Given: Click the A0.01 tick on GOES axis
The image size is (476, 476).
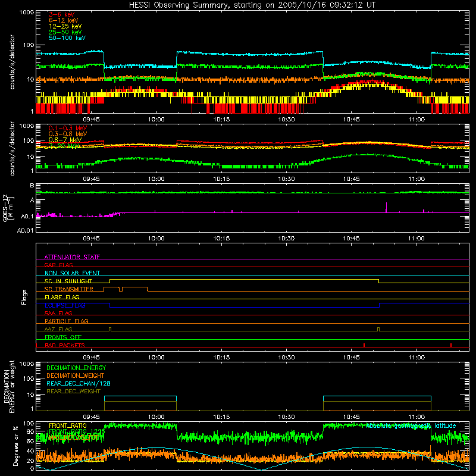Looking at the screenshot, I should click(26, 230).
